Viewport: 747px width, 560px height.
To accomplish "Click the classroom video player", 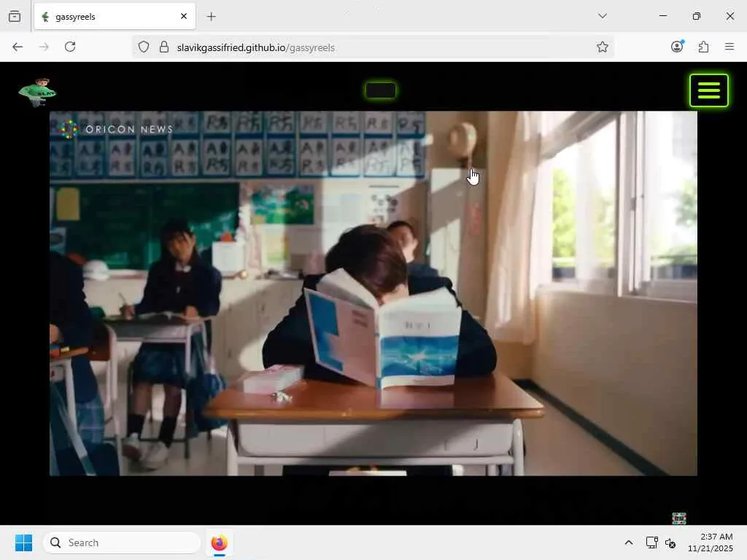I will click(x=373, y=293).
